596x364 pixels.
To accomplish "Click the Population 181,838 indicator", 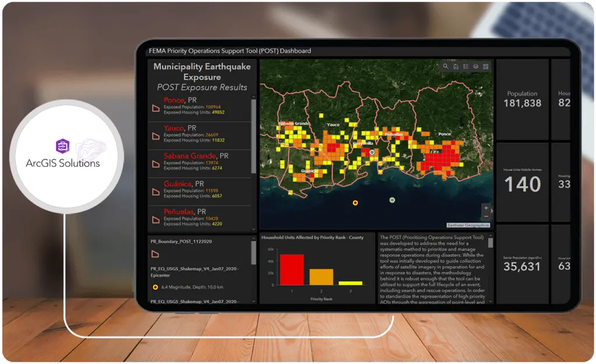I will [522, 99].
